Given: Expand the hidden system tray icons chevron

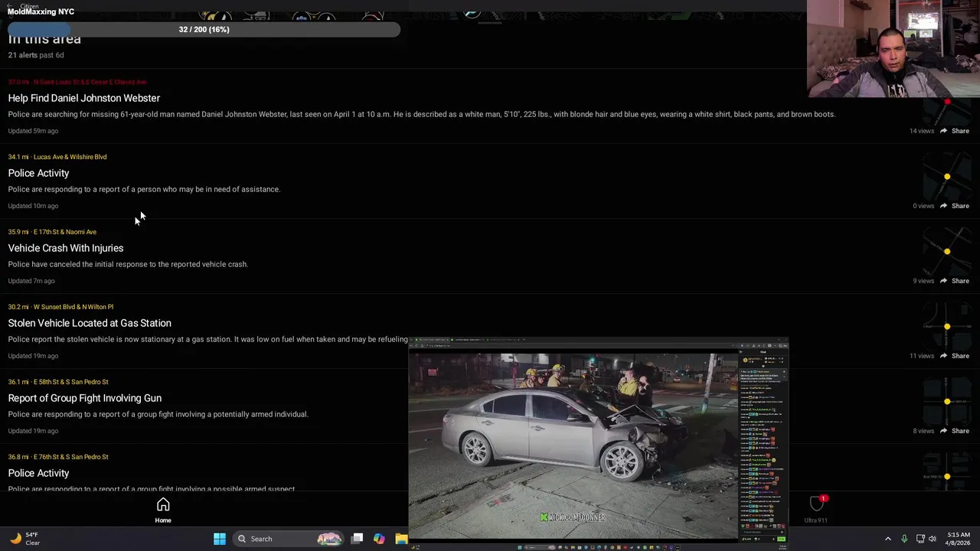Looking at the screenshot, I should click(x=888, y=539).
